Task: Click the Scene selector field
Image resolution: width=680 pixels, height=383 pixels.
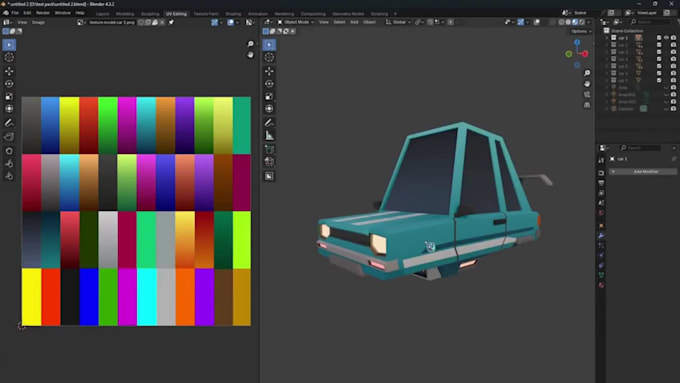Action: (x=581, y=13)
